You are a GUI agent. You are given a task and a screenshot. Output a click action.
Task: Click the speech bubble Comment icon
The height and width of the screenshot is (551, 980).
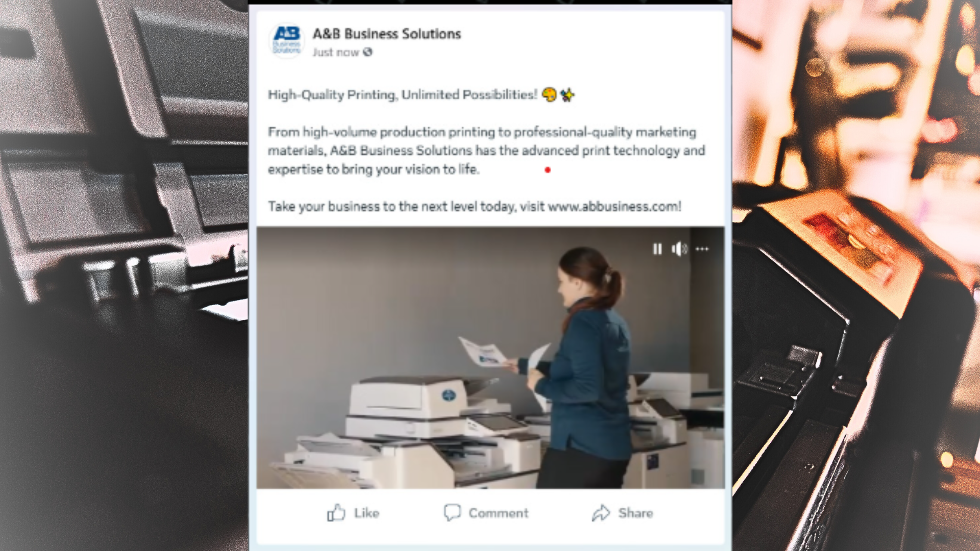click(452, 513)
